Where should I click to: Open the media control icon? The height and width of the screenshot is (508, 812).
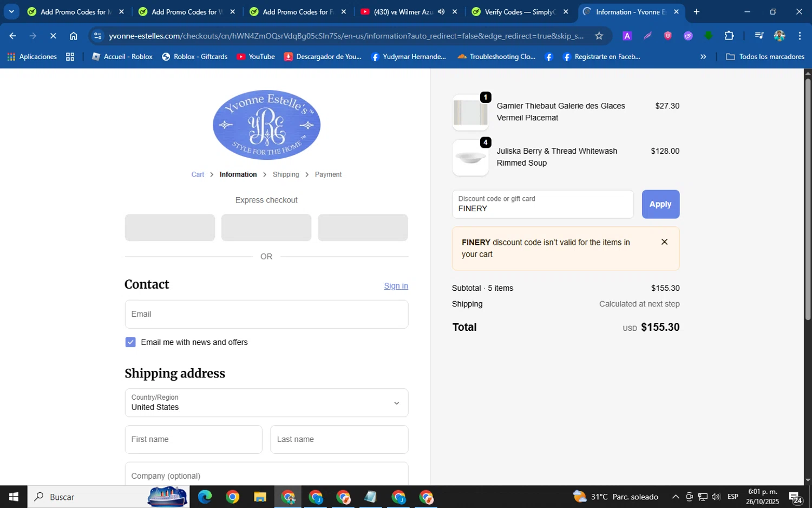pyautogui.click(x=759, y=36)
